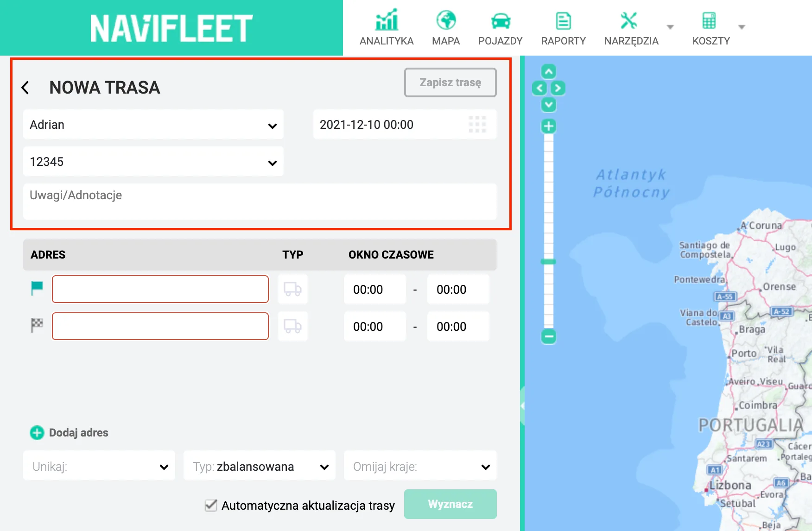Screen dimensions: 812x531
Task: Expand the Adrian driver dropdown
Action: (153, 124)
